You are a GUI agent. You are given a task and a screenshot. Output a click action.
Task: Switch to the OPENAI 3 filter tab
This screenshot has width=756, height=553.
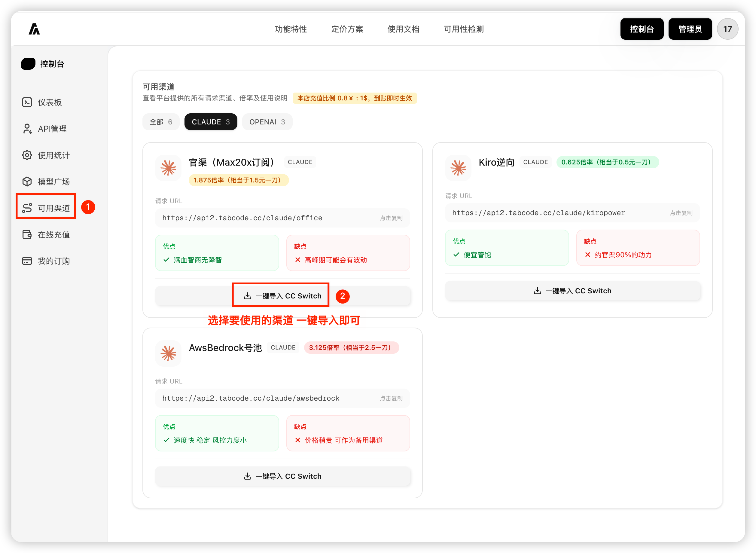click(267, 122)
